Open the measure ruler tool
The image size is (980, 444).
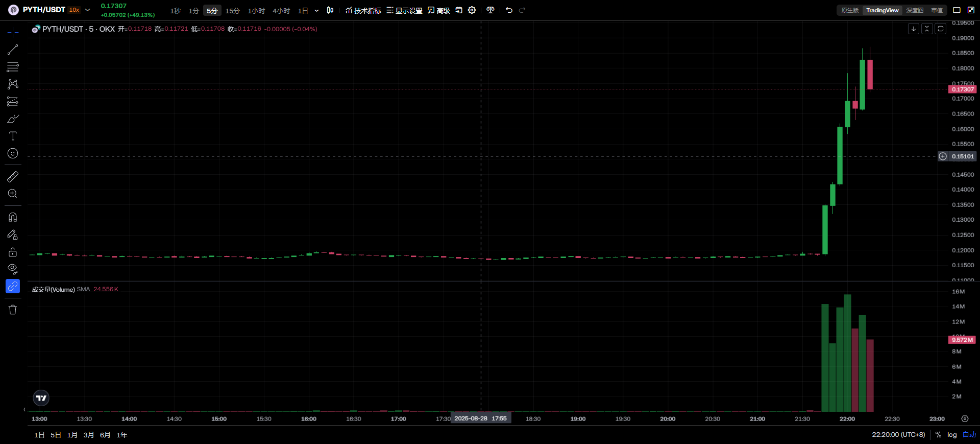[13, 177]
